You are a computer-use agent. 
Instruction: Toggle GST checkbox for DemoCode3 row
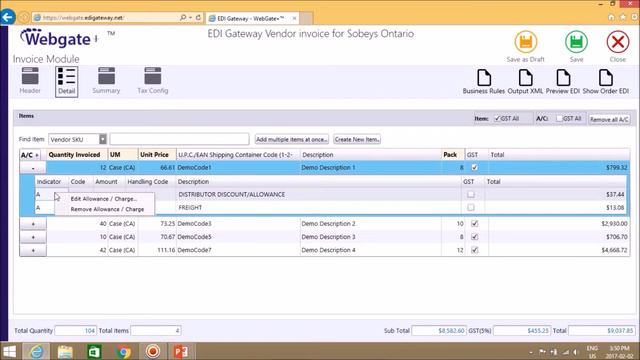[x=474, y=224]
